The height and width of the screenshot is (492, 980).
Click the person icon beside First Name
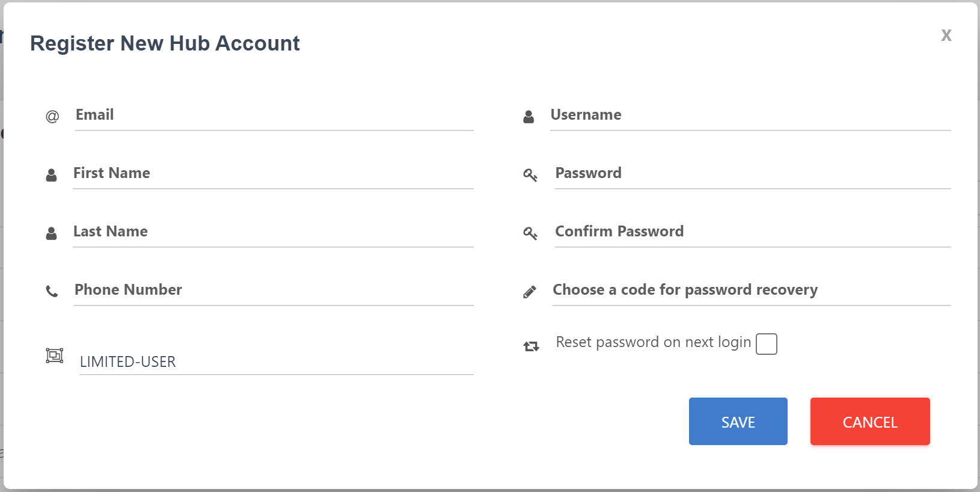tap(52, 175)
